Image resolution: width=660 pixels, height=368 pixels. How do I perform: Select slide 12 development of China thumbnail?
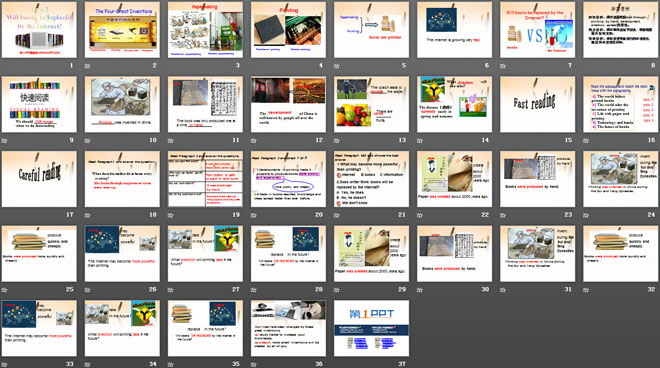(x=288, y=104)
